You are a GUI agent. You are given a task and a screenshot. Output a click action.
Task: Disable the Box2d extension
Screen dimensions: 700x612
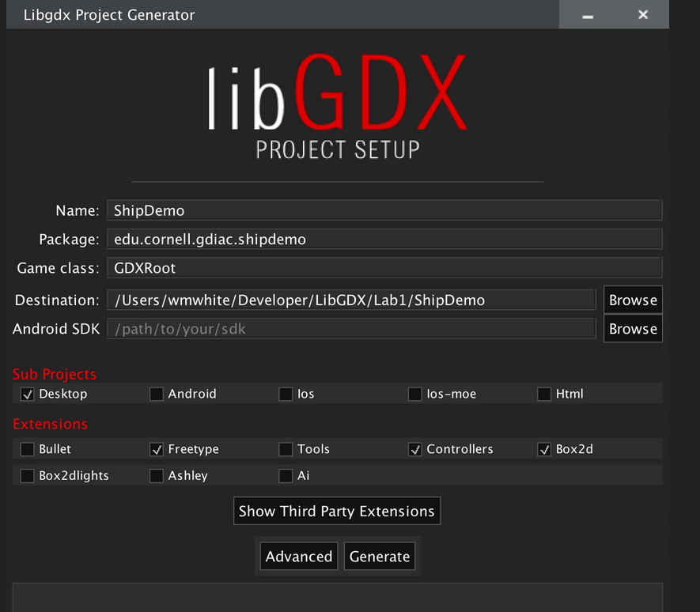(x=544, y=448)
